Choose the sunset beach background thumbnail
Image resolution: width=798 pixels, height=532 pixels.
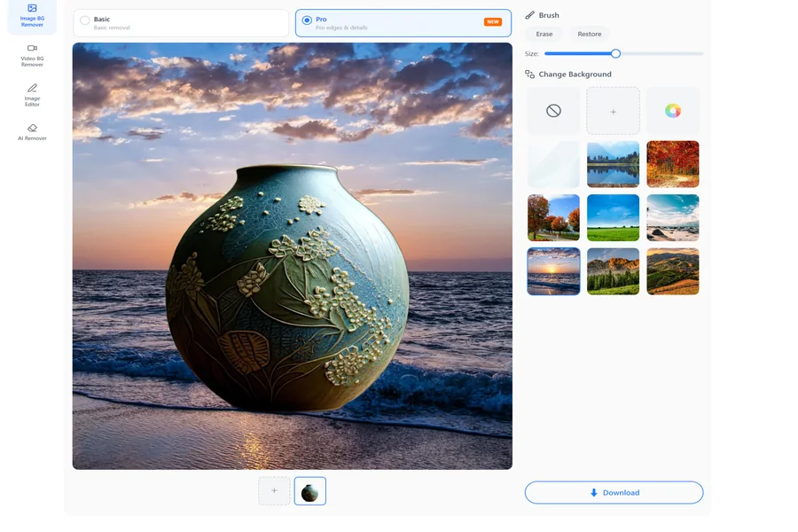pos(553,271)
